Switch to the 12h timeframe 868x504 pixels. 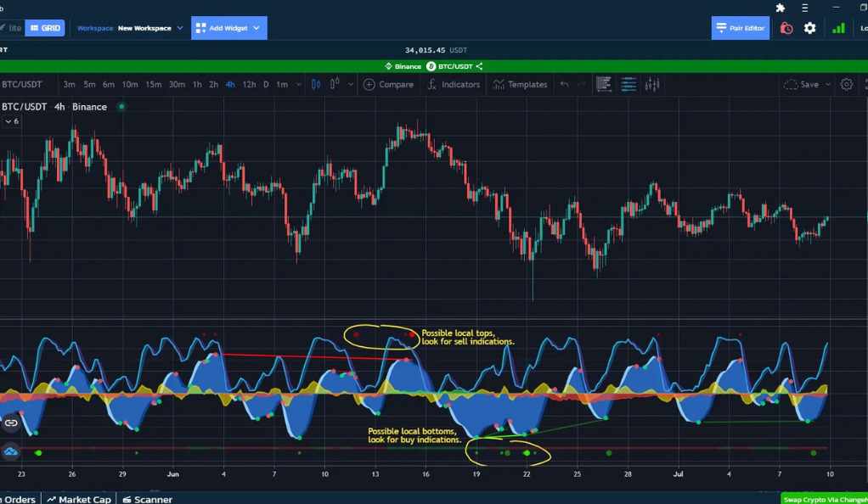point(249,85)
